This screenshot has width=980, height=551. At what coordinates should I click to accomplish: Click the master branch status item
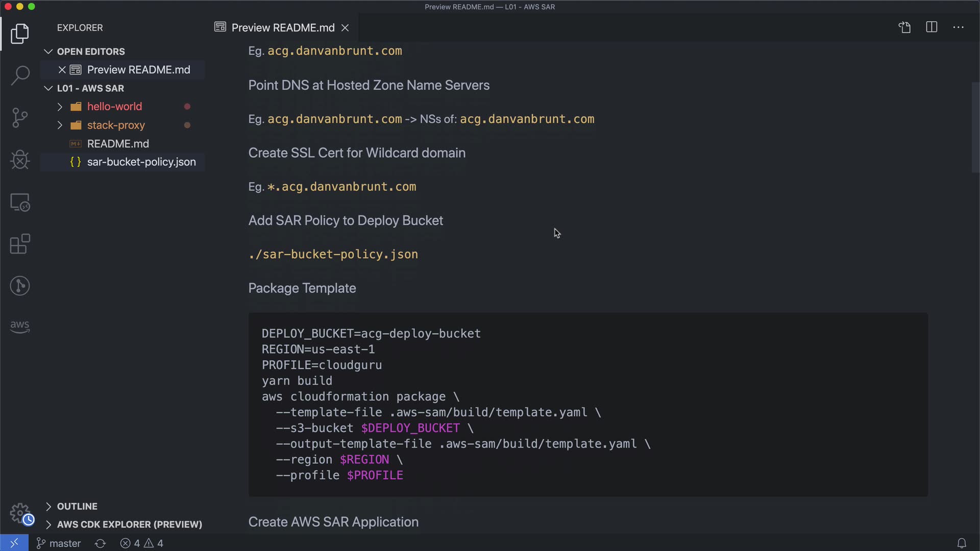coord(59,543)
